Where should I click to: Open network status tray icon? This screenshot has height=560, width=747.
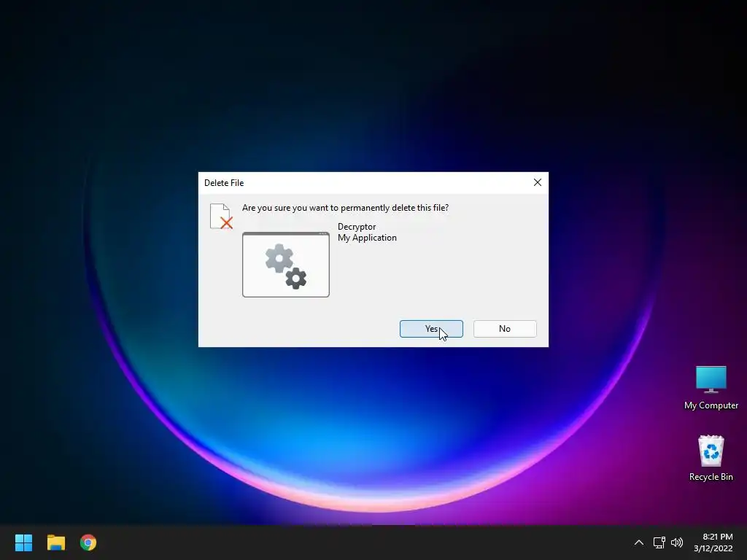point(659,542)
